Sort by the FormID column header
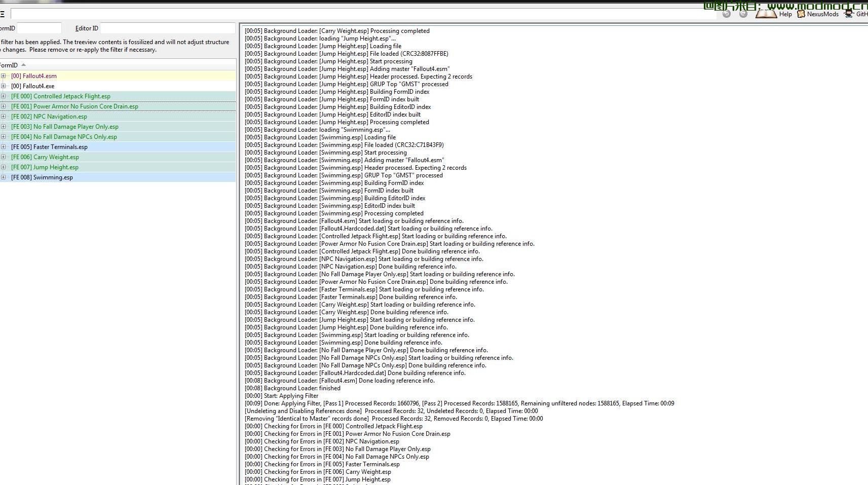Image resolution: width=868 pixels, height=485 pixels. pyautogui.click(x=118, y=65)
